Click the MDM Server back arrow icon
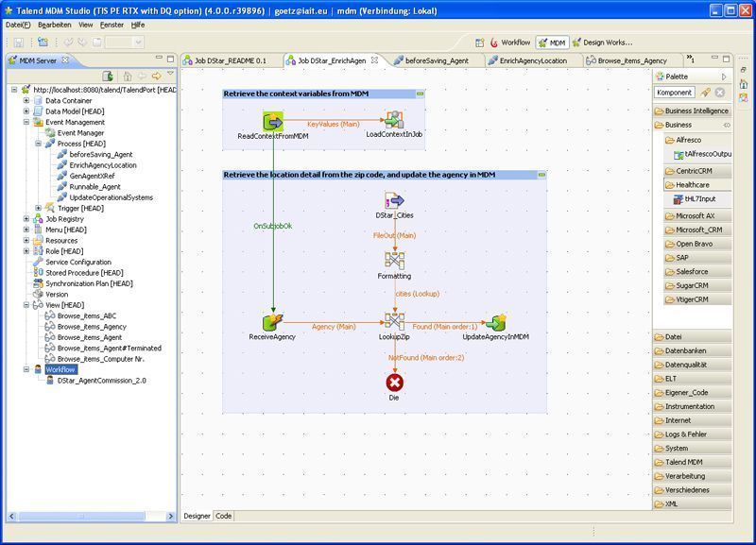This screenshot has height=545, width=756. click(x=143, y=77)
